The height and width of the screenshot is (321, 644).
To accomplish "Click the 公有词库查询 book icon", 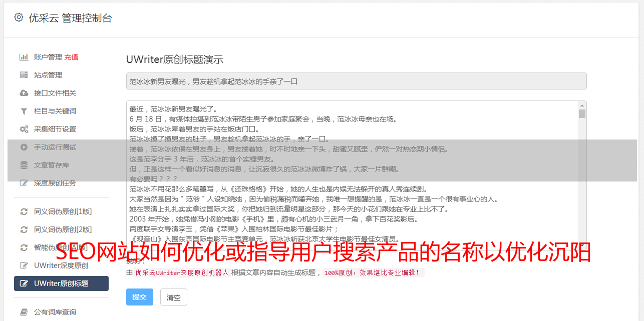I will coord(24,312).
